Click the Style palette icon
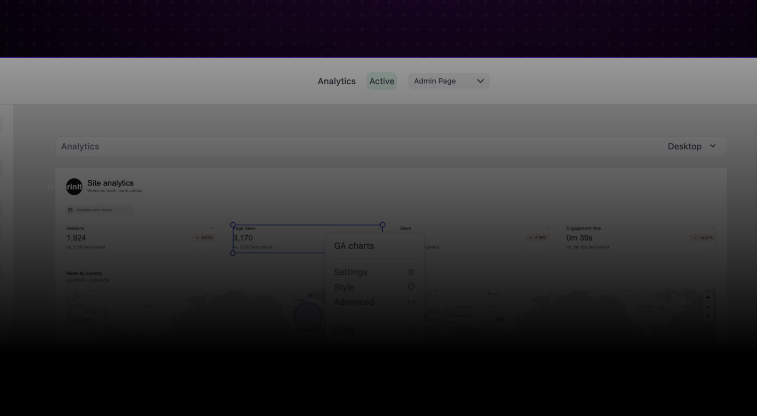757x416 pixels. point(411,287)
